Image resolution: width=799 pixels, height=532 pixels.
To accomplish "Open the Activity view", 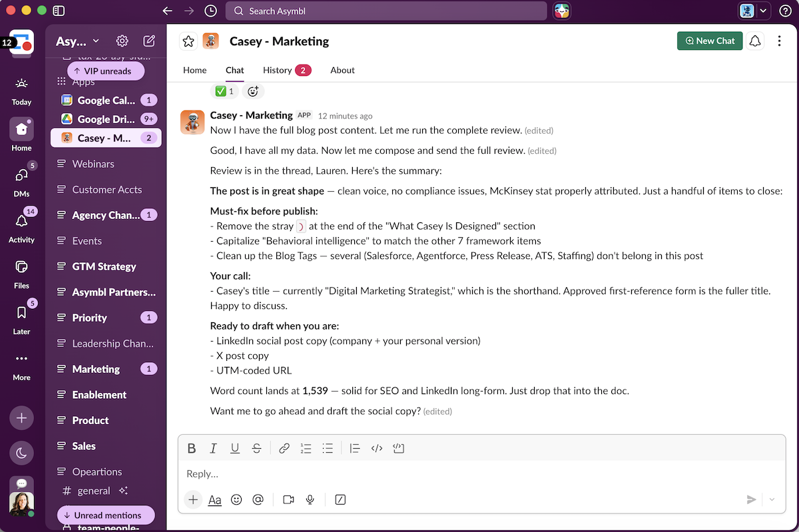I will click(x=21, y=228).
